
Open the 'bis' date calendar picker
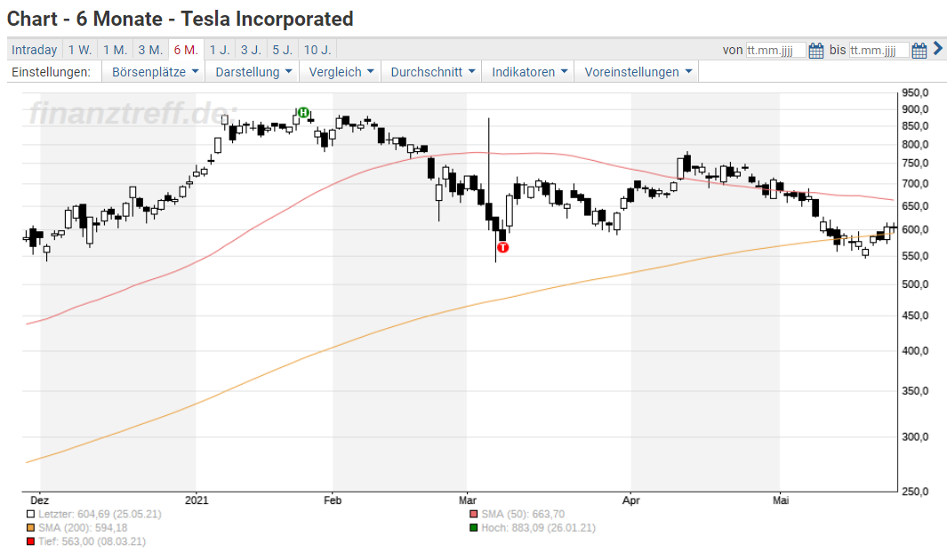[x=919, y=51]
